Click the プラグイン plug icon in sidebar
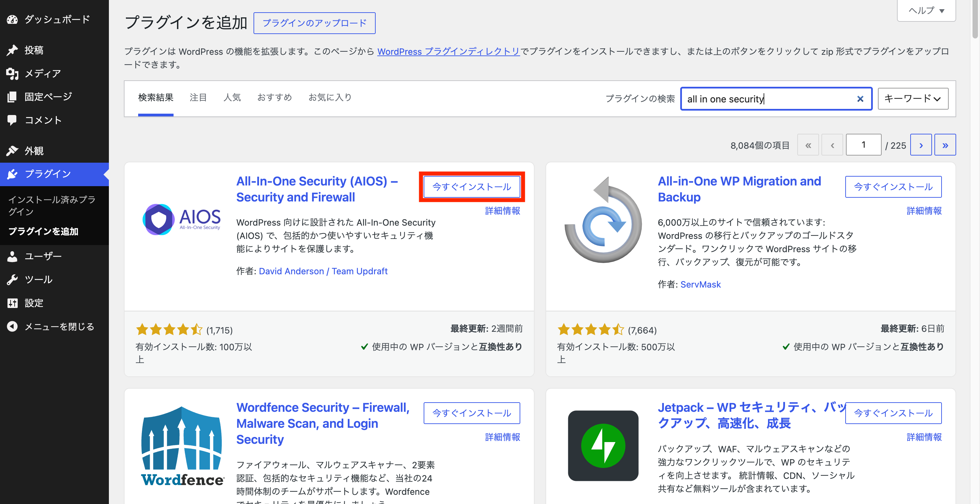 (x=12, y=174)
